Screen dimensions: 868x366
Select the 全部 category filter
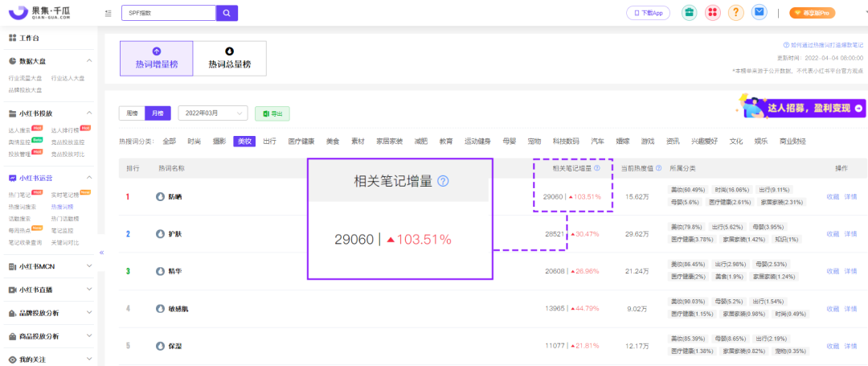(169, 141)
